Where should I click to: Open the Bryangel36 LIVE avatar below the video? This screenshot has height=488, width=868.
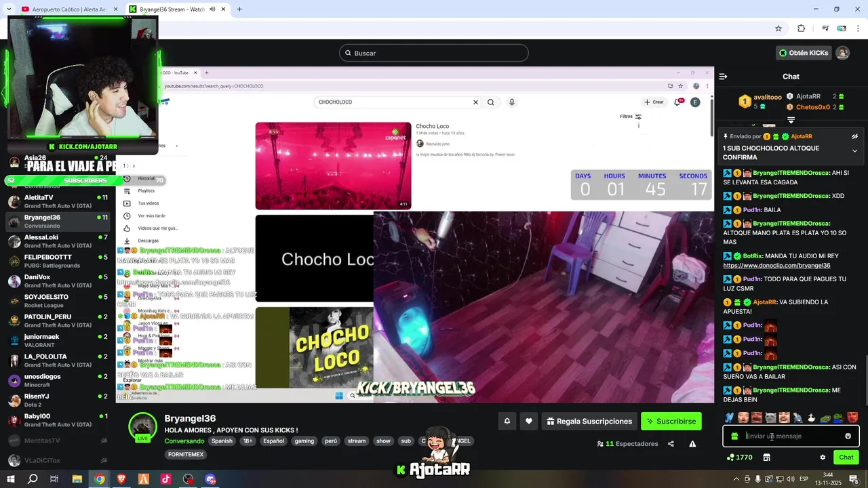tap(142, 427)
